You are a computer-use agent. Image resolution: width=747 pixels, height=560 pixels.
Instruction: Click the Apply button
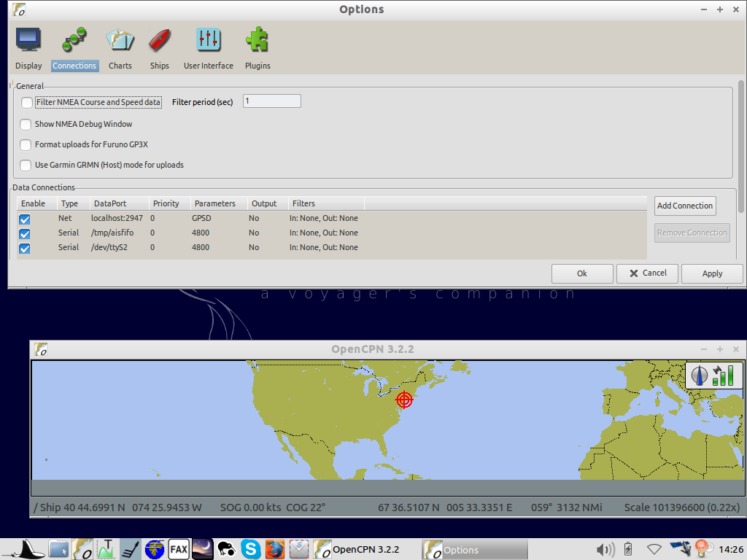point(712,274)
